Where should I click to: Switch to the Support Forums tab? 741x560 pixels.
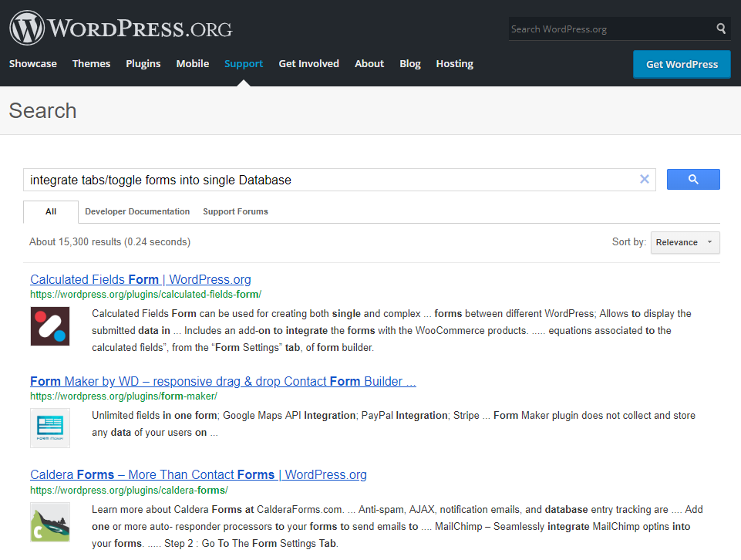pyautogui.click(x=235, y=211)
